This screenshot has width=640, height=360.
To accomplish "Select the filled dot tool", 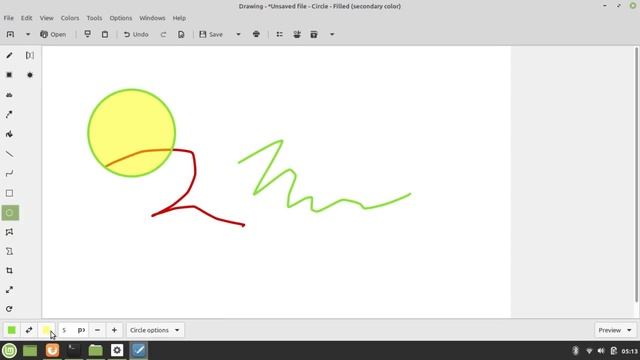I will (x=30, y=75).
